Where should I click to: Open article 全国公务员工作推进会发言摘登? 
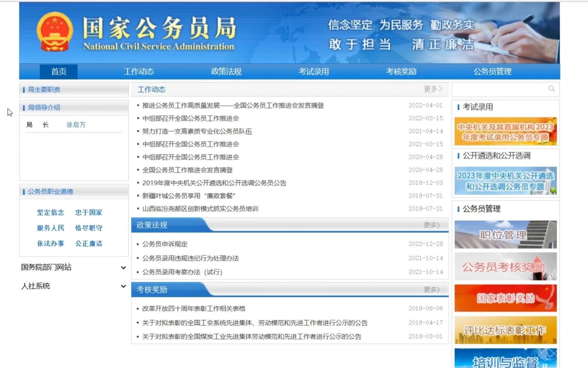pyautogui.click(x=187, y=170)
